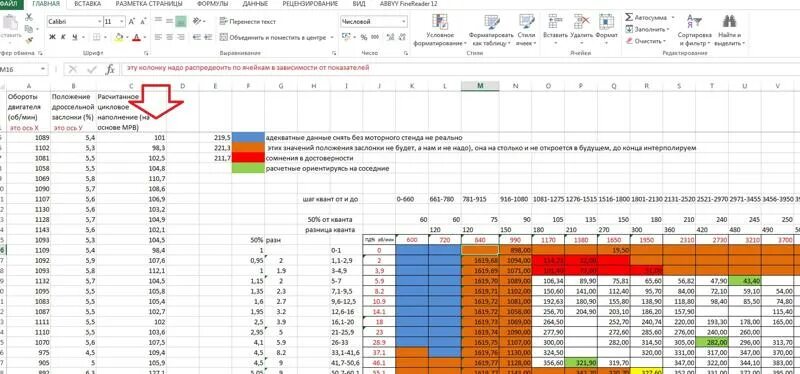Viewport: 800px width, 374px height.
Task: Open the ФАЙЛ tab
Action: click(x=10, y=4)
